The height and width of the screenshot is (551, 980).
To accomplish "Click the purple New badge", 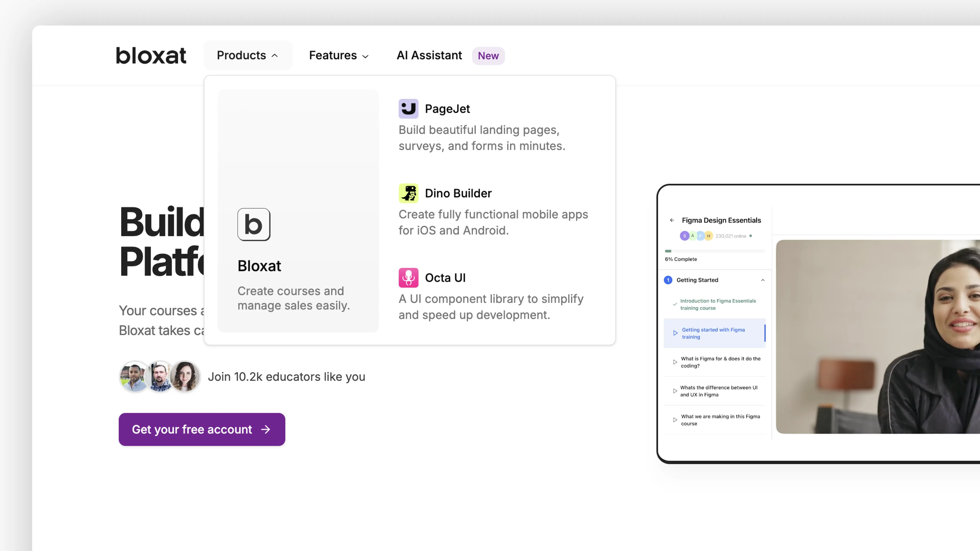I will coord(488,56).
